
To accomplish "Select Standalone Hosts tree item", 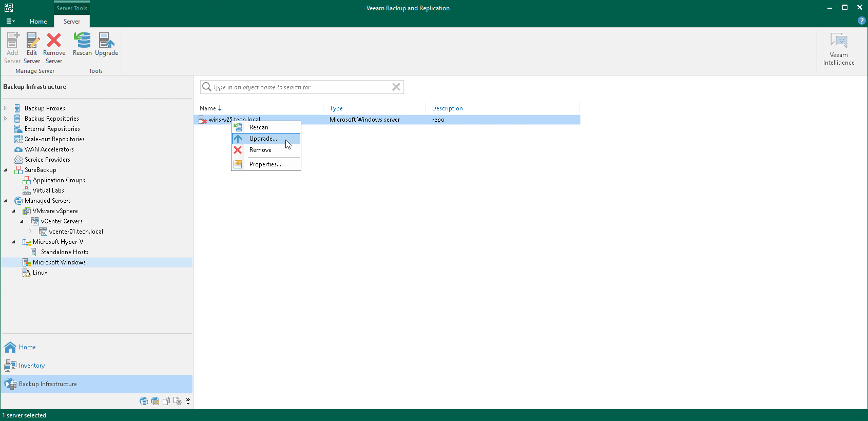I will 65,252.
